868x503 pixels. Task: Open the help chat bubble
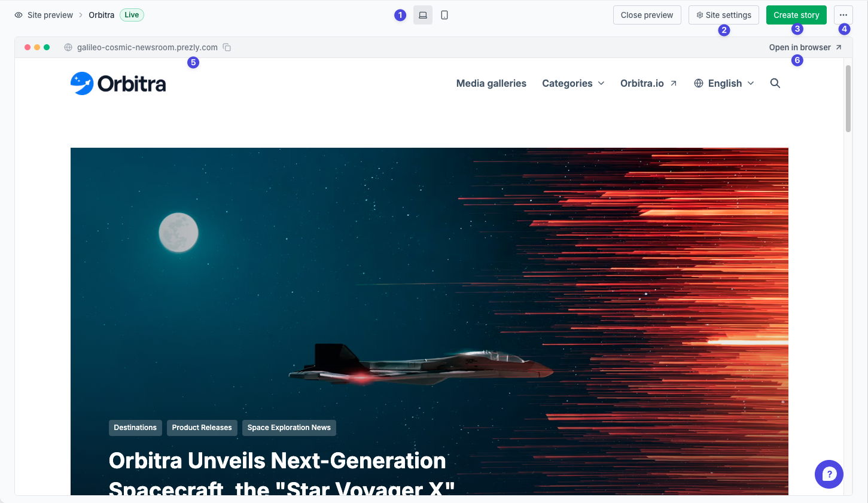click(x=829, y=474)
